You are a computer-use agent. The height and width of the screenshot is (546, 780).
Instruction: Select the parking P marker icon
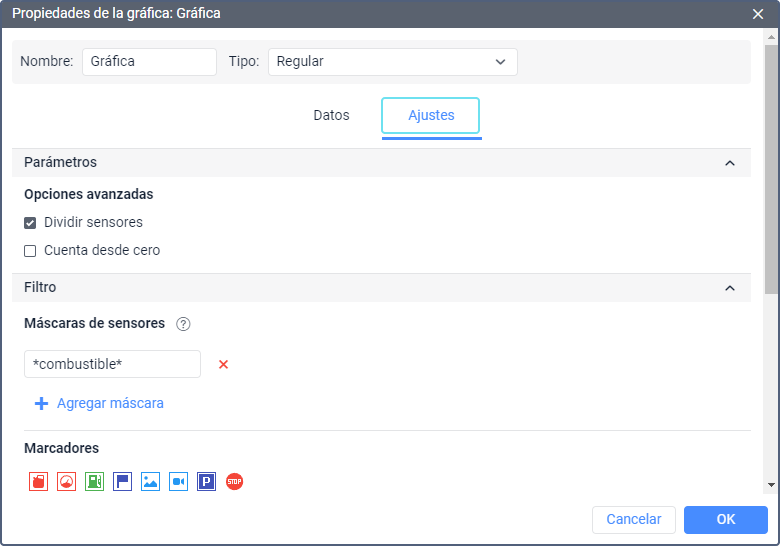pos(206,482)
